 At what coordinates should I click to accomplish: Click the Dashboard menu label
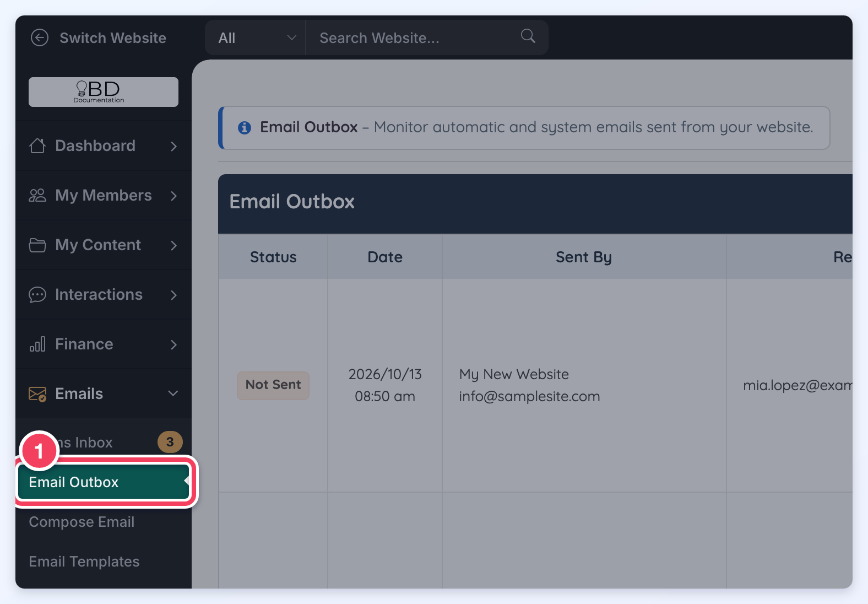pyautogui.click(x=95, y=145)
